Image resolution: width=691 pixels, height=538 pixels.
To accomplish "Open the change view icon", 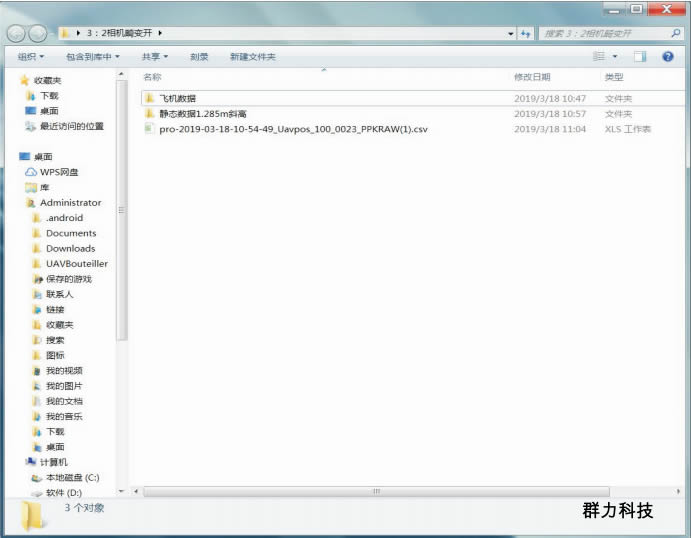I will click(599, 57).
